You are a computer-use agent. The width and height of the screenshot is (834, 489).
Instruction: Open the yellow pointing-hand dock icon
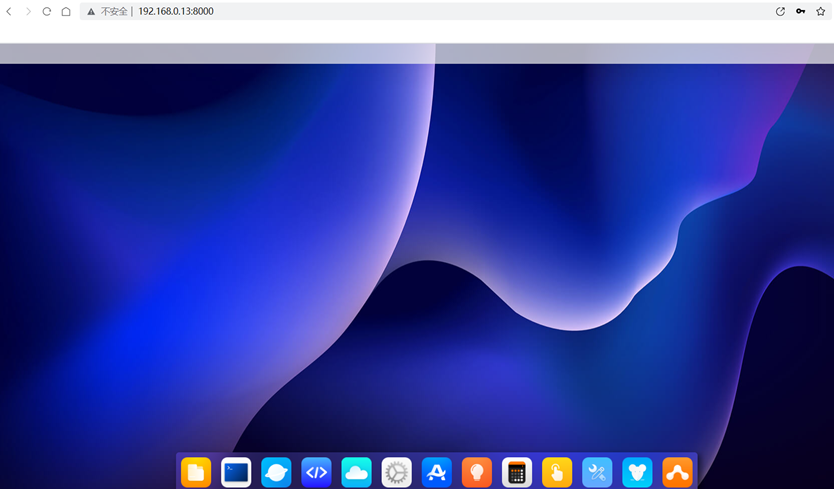(557, 472)
